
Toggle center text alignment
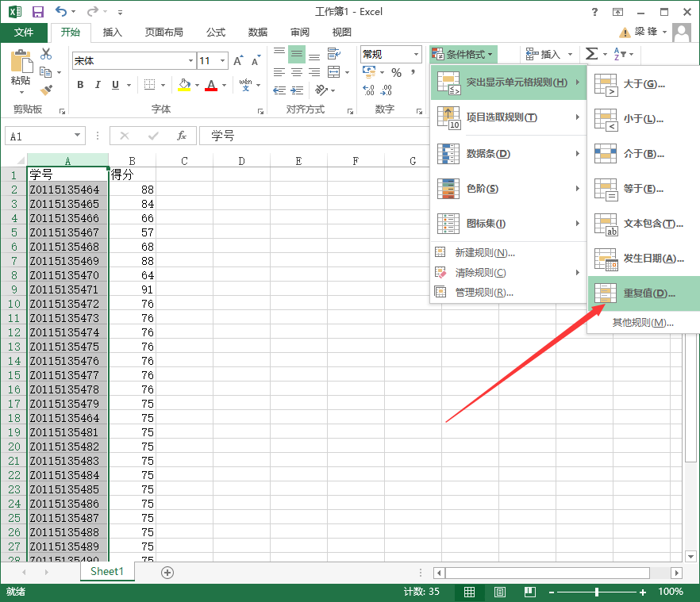pyautogui.click(x=297, y=72)
